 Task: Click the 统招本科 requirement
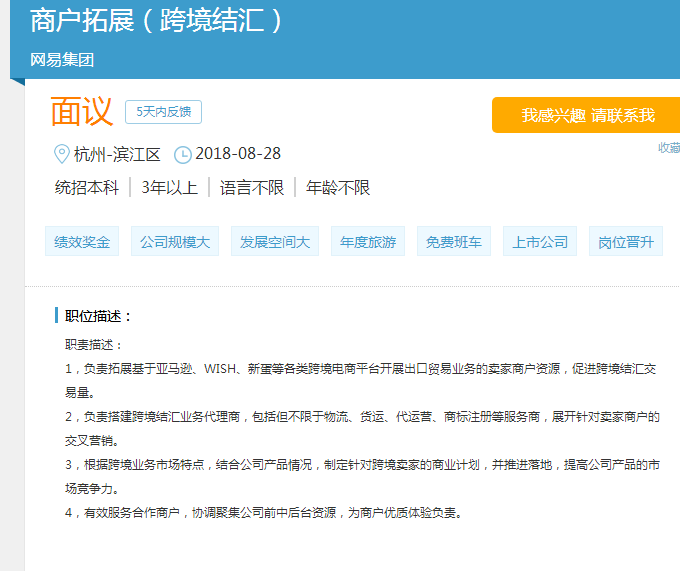pyautogui.click(x=87, y=188)
